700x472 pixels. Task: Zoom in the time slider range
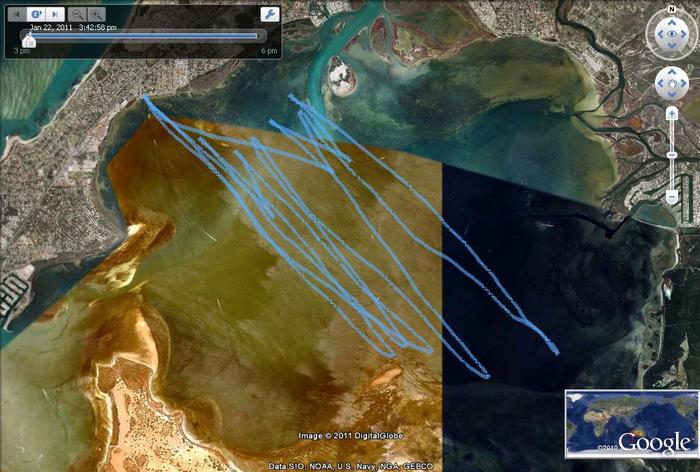point(95,14)
